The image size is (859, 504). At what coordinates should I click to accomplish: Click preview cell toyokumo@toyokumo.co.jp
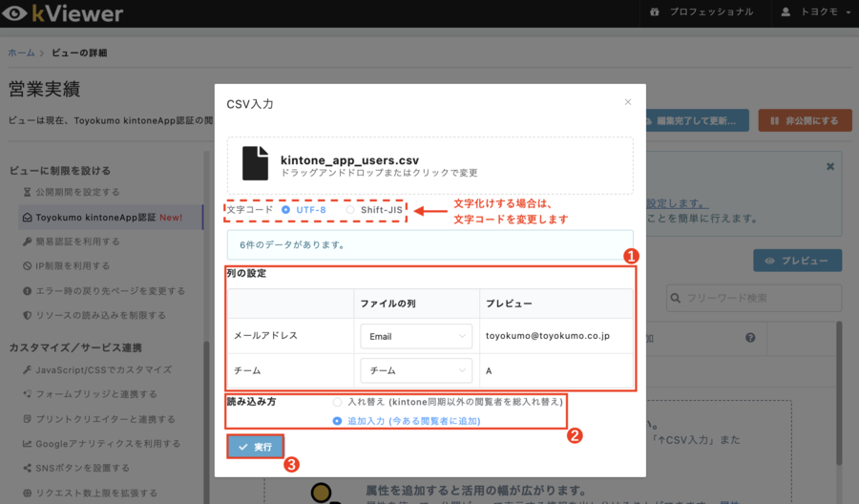point(548,336)
